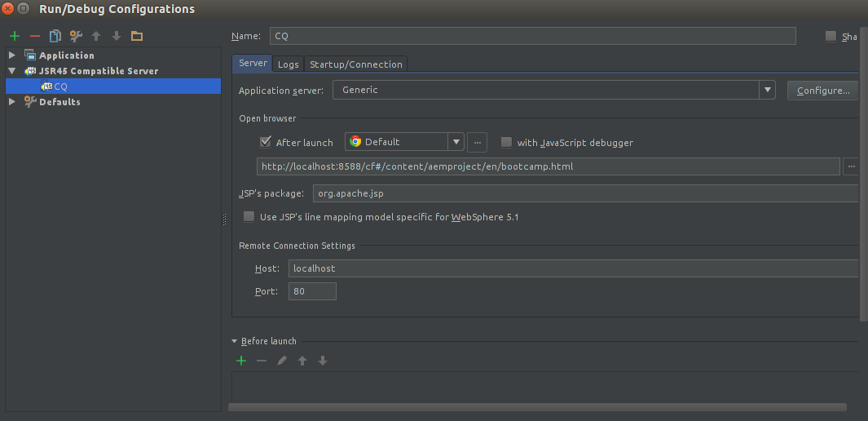The height and width of the screenshot is (421, 868).
Task: Edit Before launch task pencil icon
Action: coord(282,361)
